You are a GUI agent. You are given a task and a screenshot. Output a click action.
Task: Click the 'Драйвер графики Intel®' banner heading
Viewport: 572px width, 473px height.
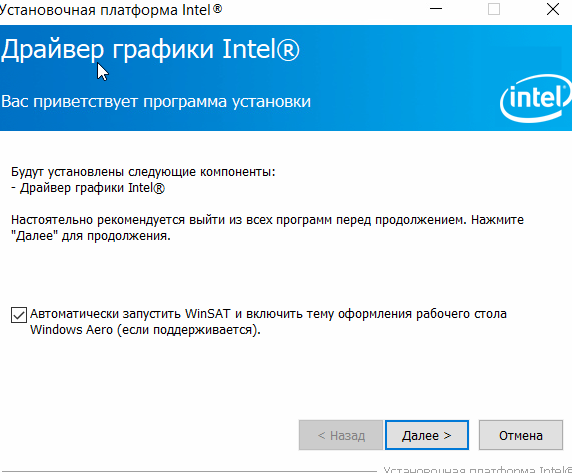pyautogui.click(x=150, y=50)
